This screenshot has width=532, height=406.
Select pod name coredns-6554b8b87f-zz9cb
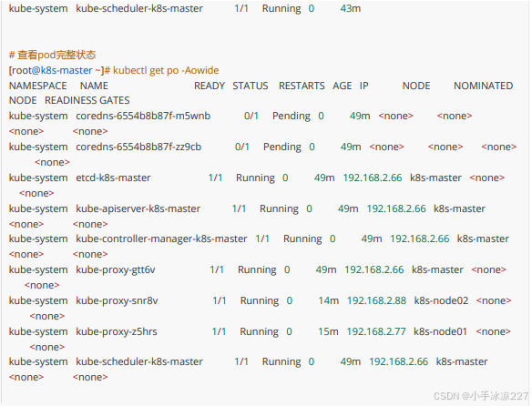[x=138, y=147]
